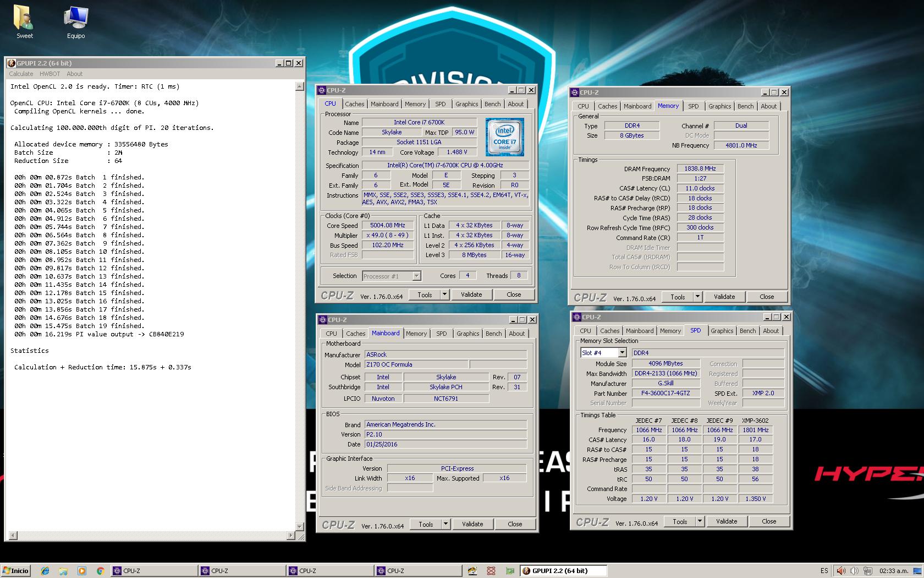Screen dimensions: 924x578
Task: Open the Sweet folder desktop icon
Action: pos(24,22)
